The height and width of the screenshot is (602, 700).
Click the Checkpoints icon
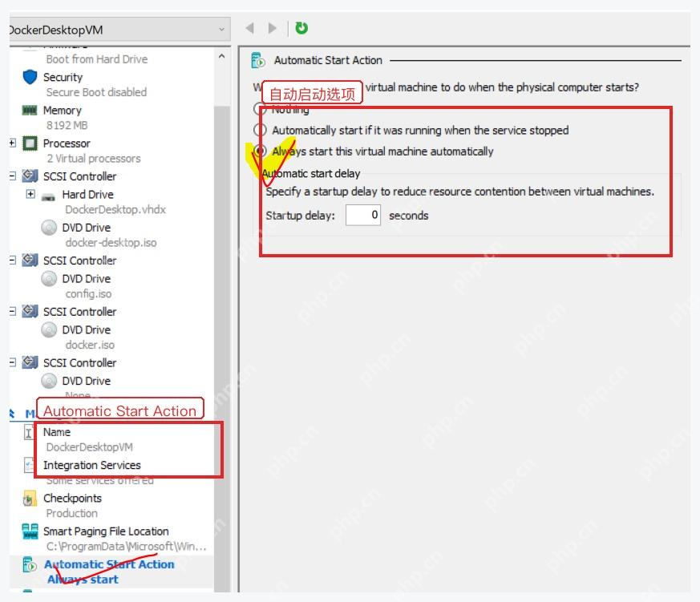[x=30, y=499]
